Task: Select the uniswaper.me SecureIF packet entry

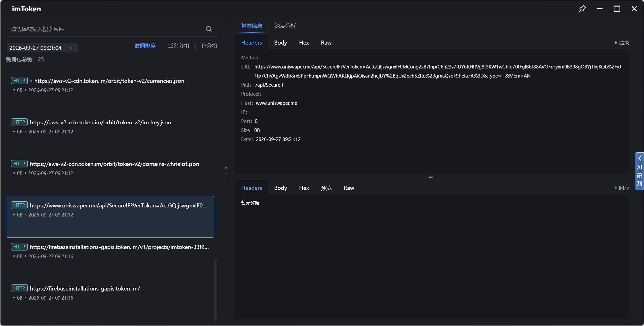Action: pyautogui.click(x=110, y=217)
